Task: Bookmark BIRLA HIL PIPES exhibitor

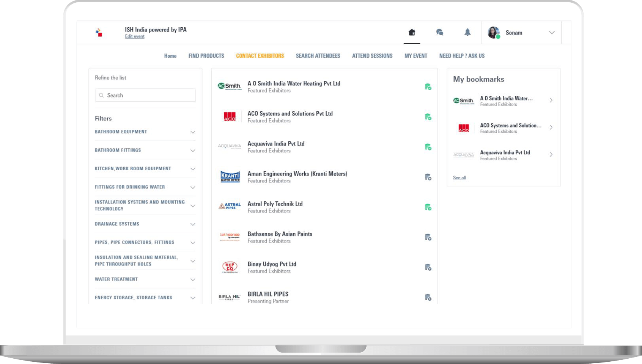Action: coord(428,297)
